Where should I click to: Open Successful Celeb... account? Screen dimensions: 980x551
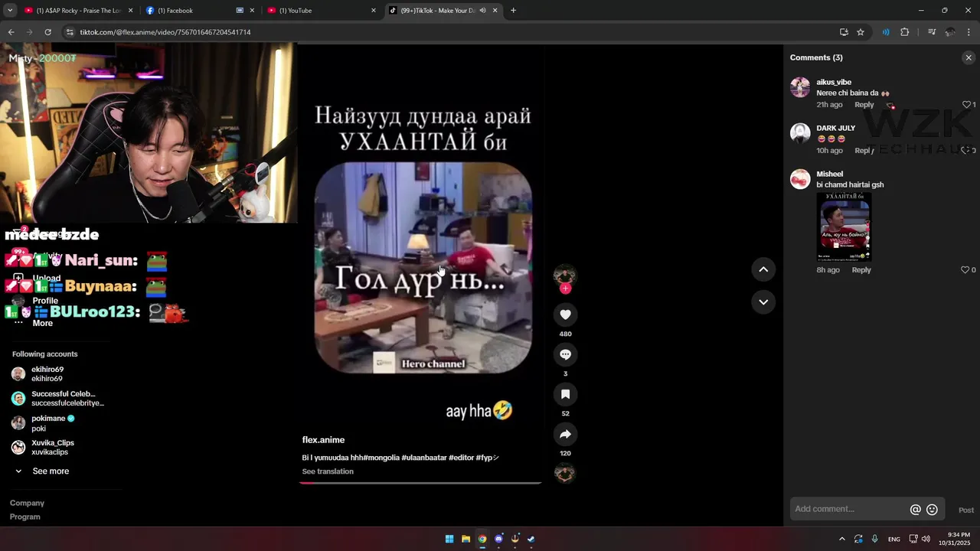coord(58,399)
